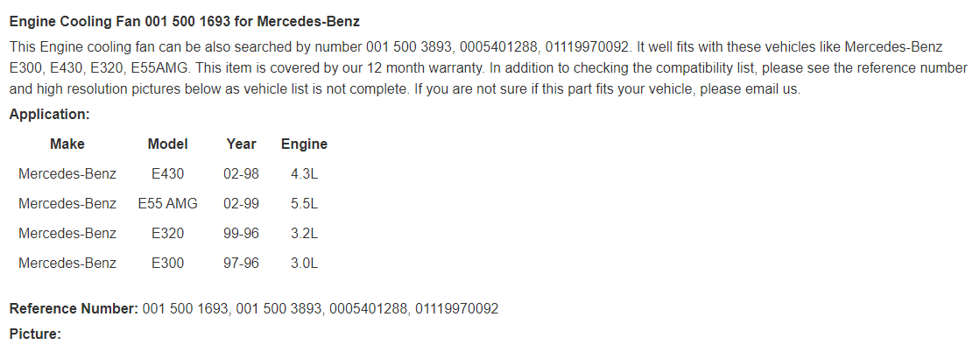Select the Make column header
Viewport: 980px width, 345px height.
click(67, 144)
